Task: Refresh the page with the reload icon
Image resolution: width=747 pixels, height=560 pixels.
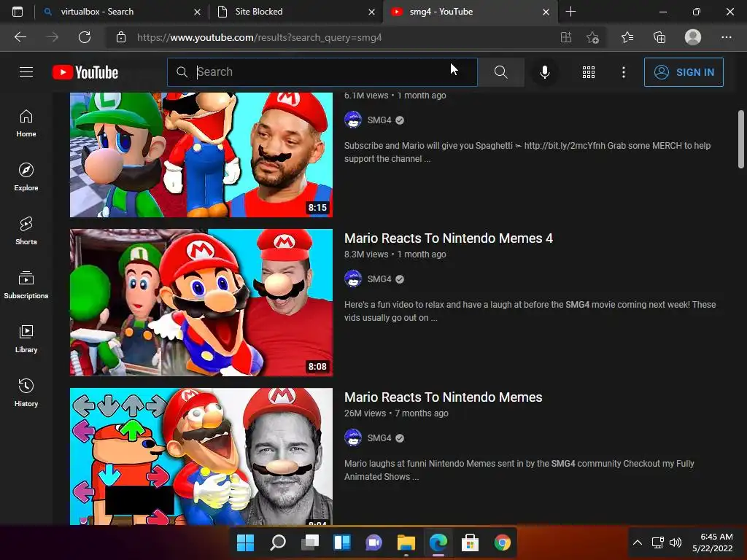Action: click(85, 37)
